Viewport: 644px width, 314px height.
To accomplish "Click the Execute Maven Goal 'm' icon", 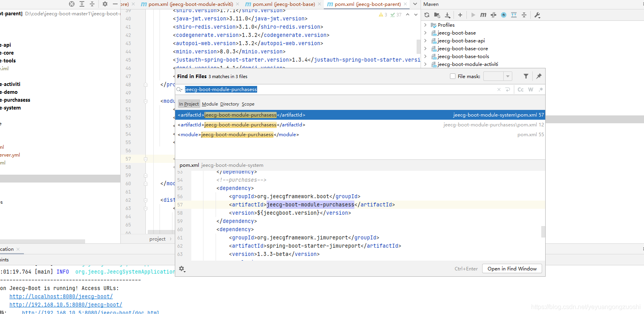I will [x=483, y=15].
